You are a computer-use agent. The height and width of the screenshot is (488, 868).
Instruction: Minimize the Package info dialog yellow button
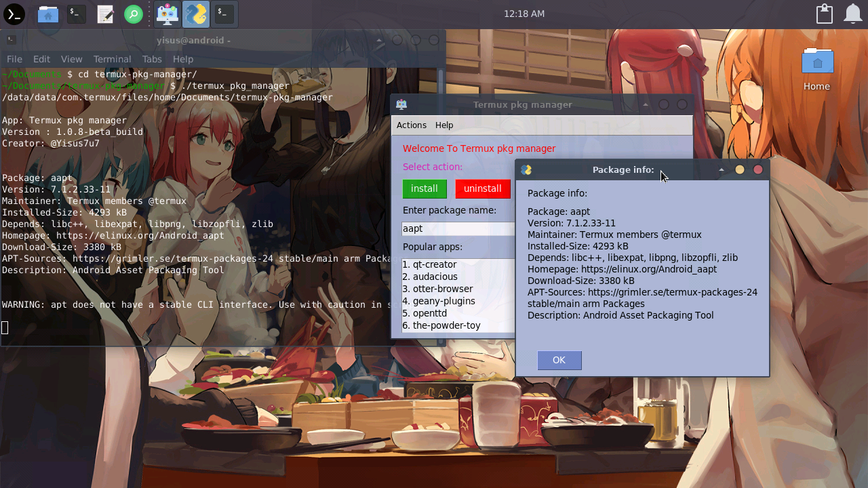pyautogui.click(x=740, y=169)
